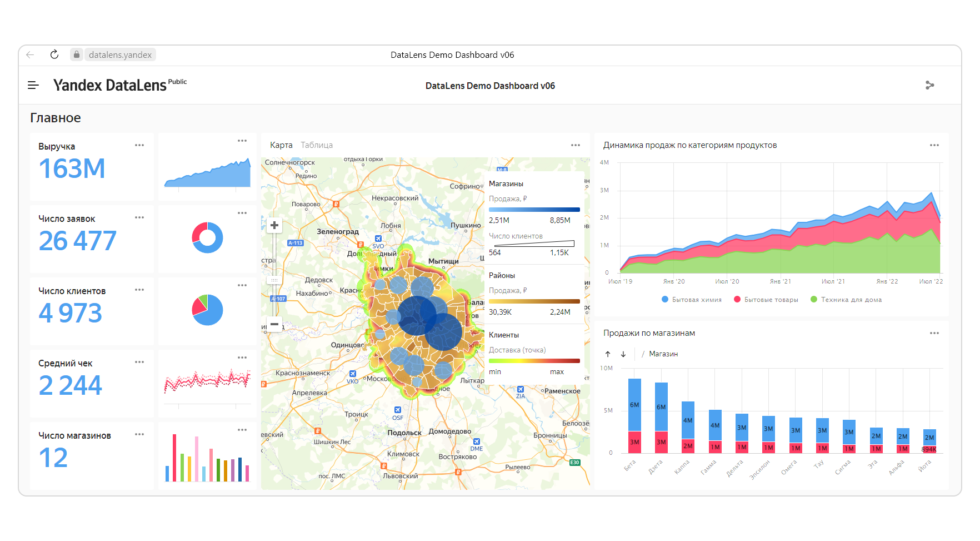The height and width of the screenshot is (541, 980).
Task: Click the datalens.yandex address bar
Action: click(120, 54)
